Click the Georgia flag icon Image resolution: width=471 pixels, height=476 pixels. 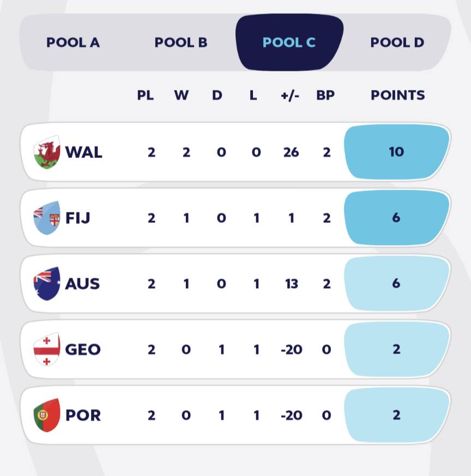tap(47, 350)
